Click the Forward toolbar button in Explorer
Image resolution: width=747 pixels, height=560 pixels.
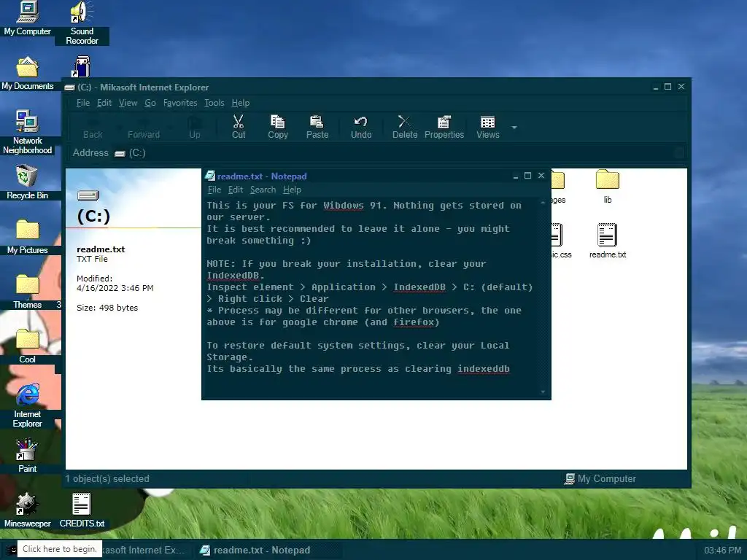point(144,127)
